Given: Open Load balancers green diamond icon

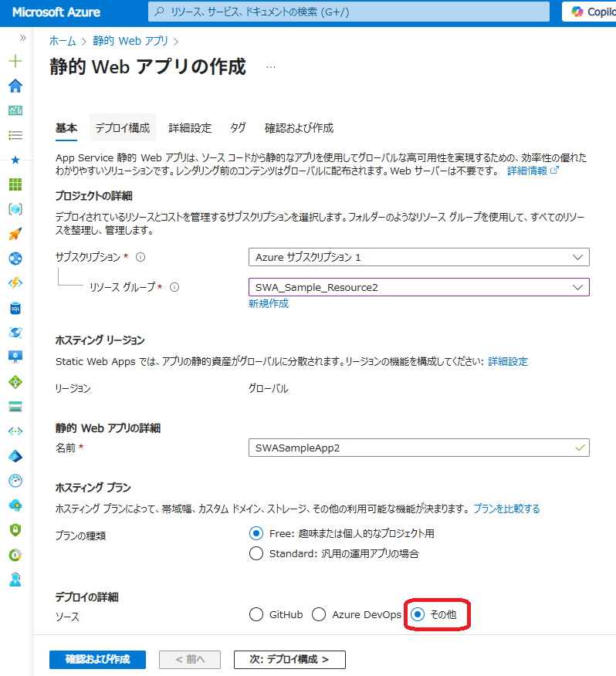Looking at the screenshot, I should pyautogui.click(x=15, y=382).
